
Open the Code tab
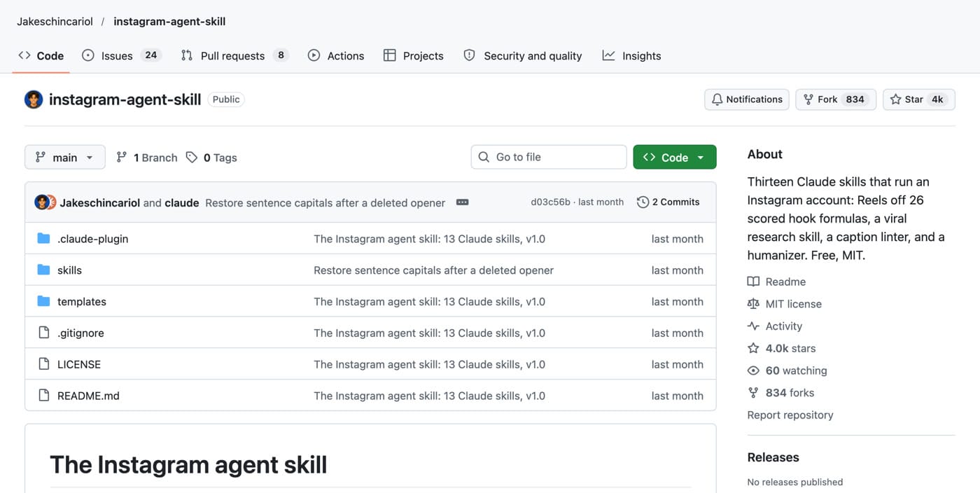tap(41, 56)
